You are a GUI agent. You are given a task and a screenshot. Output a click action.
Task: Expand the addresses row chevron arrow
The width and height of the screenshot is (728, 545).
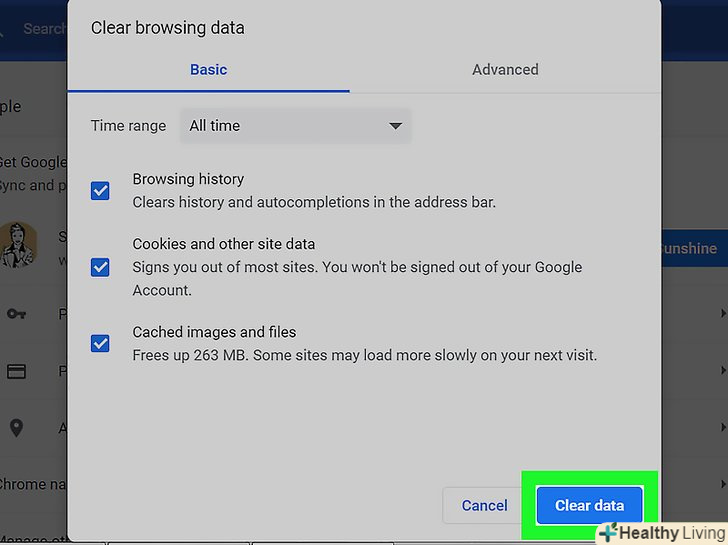click(x=722, y=428)
